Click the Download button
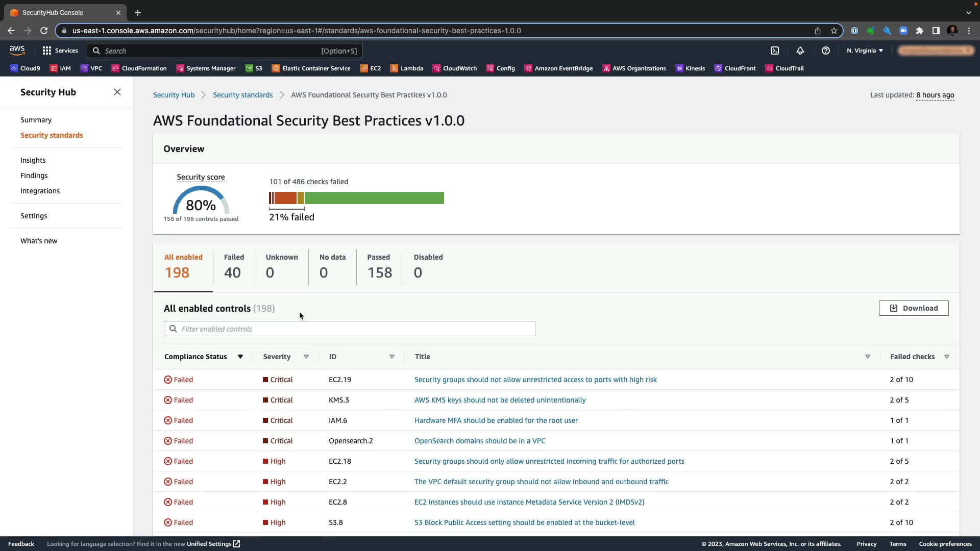The height and width of the screenshot is (551, 980). click(x=914, y=308)
